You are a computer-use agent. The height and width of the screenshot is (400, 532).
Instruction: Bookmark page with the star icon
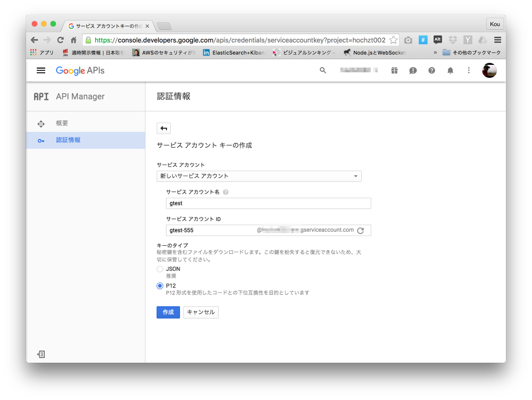[x=393, y=40]
